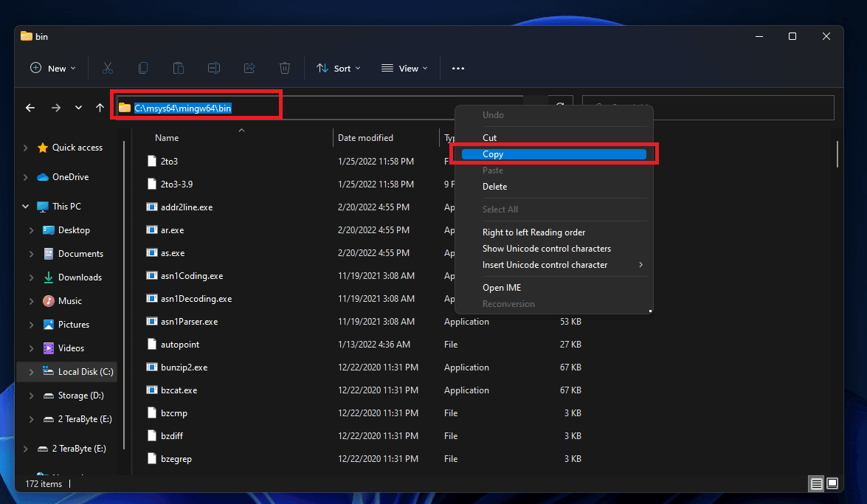The height and width of the screenshot is (504, 867).
Task: Click the Paste clipboard toolbar icon
Action: click(x=178, y=68)
